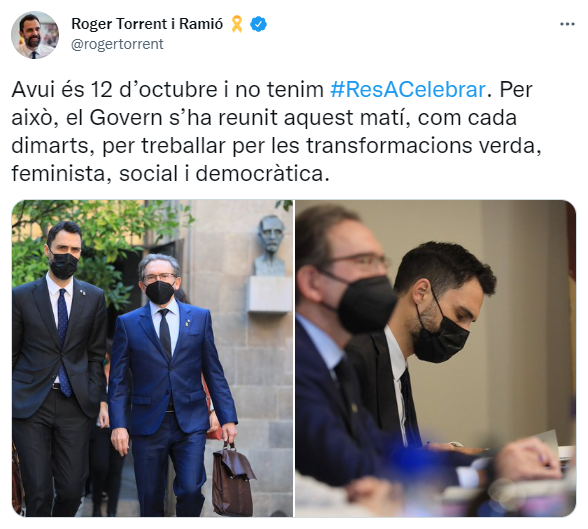
Task: Click the yellow ribbon emoji beside name
Action: [237, 24]
